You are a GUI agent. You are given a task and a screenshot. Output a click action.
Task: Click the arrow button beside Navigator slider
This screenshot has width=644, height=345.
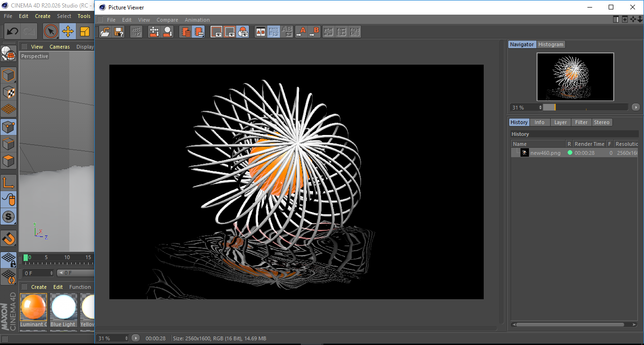[x=636, y=108]
